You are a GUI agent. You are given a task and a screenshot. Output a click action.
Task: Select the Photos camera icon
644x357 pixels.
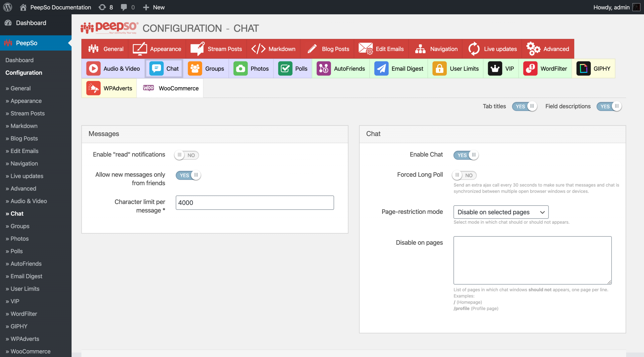tap(240, 68)
